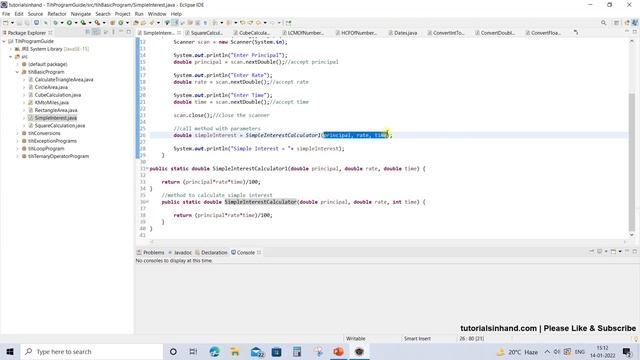Open the External Tools dropdown arrow
Viewport: 640px width, 360px height.
tap(104, 23)
